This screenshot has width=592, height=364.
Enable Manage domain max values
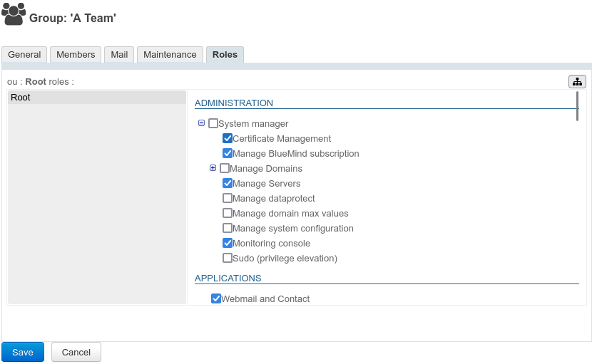(x=228, y=213)
